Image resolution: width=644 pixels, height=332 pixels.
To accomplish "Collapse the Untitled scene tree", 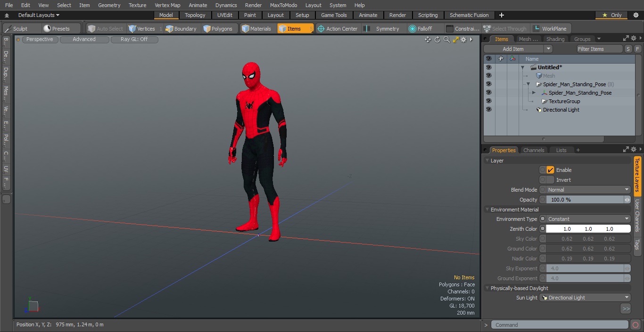I will (522, 67).
